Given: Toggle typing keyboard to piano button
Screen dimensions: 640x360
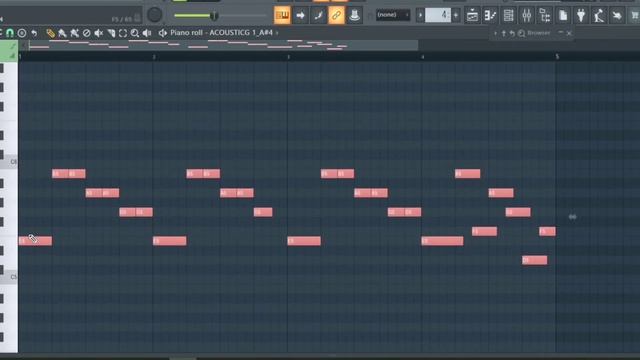Looking at the screenshot, I should (282, 16).
